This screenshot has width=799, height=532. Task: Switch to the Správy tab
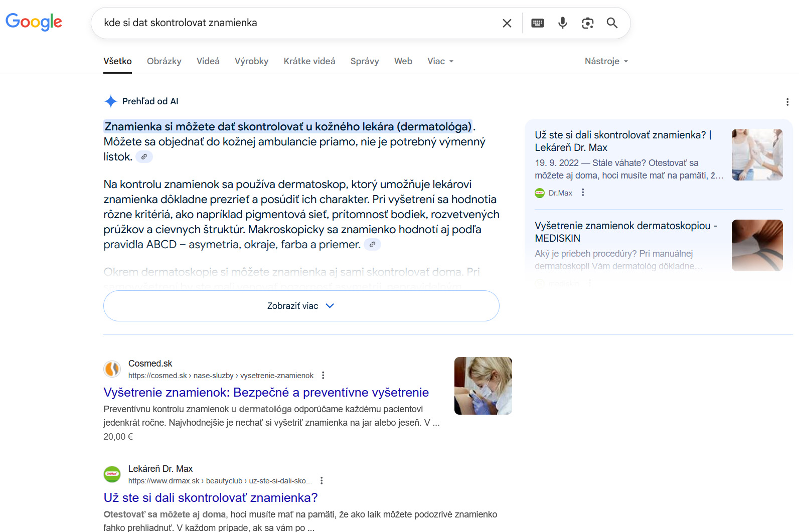pyautogui.click(x=364, y=61)
